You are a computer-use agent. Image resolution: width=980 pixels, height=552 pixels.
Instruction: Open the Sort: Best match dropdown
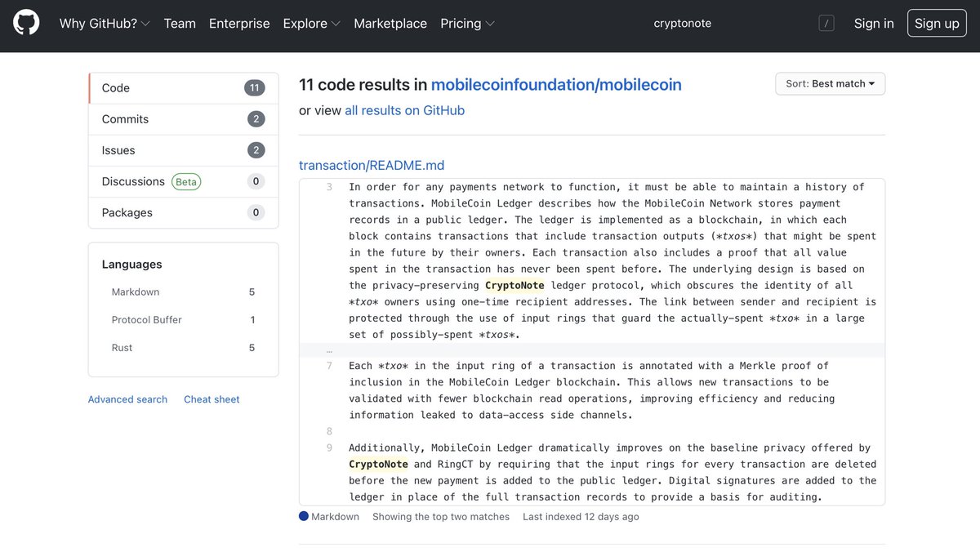[x=830, y=83]
